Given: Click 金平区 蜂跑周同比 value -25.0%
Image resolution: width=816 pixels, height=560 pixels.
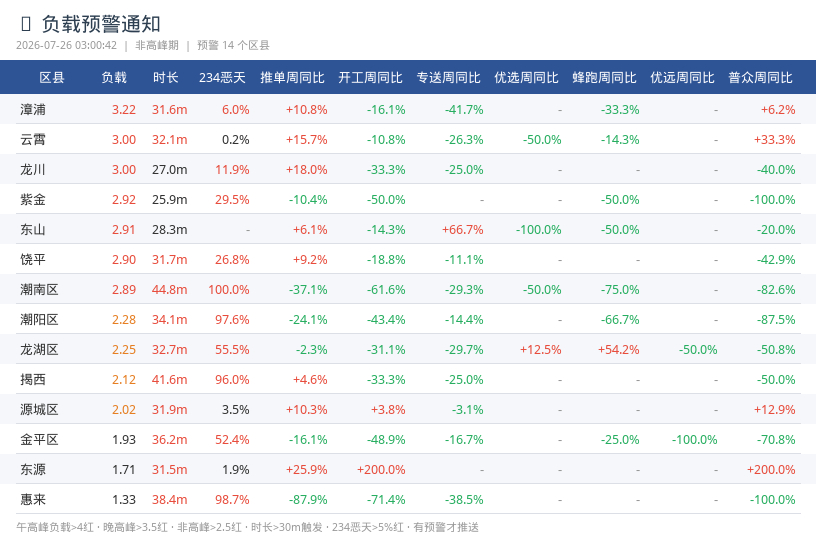Looking at the screenshot, I should (620, 440).
